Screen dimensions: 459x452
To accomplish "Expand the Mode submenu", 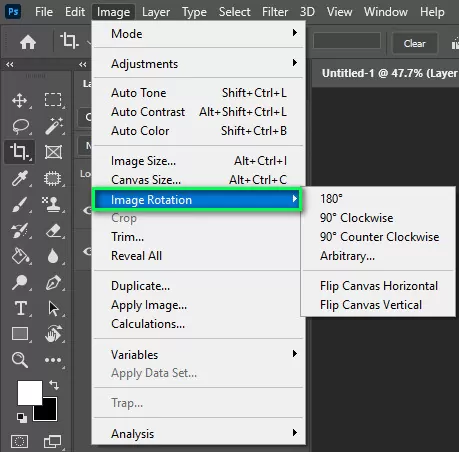I will click(x=199, y=34).
